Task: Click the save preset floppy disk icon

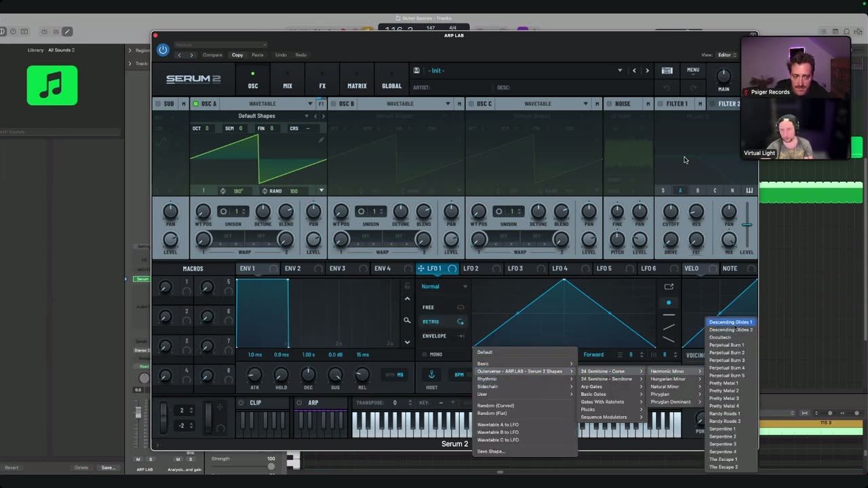Action: (416, 70)
